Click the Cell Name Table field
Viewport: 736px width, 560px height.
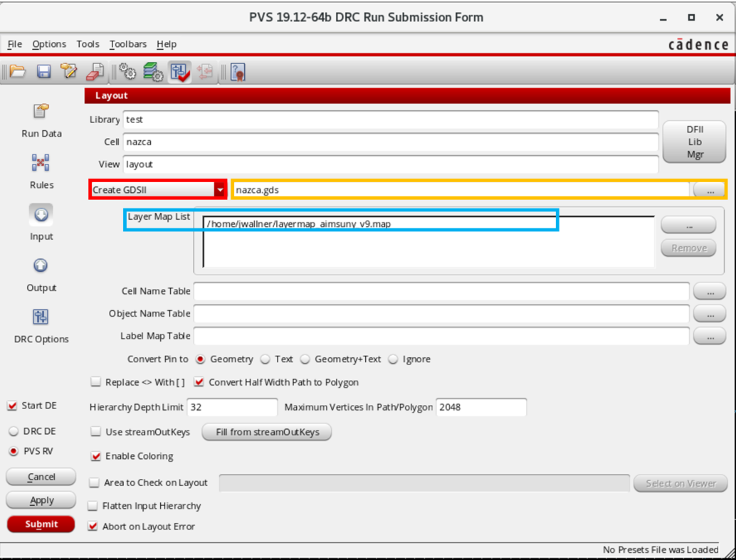[x=442, y=291]
